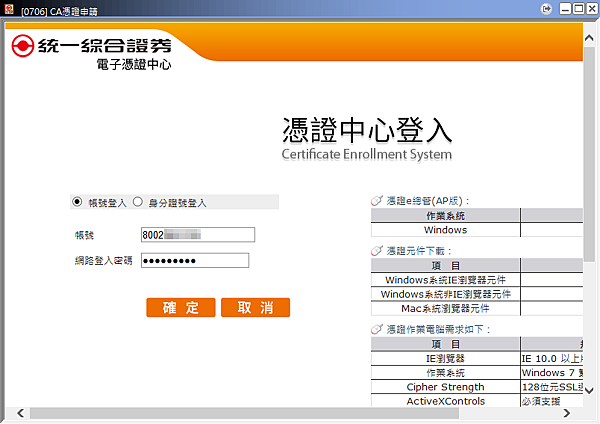Click the 憑證e總管(AP版) bullet icon
The height and width of the screenshot is (424, 600).
[x=377, y=200]
